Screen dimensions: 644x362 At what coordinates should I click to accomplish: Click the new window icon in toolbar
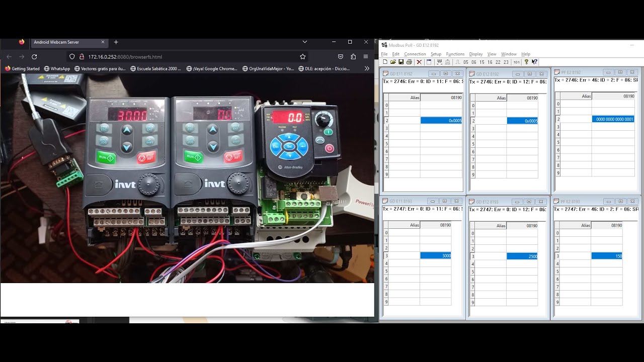pyautogui.click(x=429, y=62)
